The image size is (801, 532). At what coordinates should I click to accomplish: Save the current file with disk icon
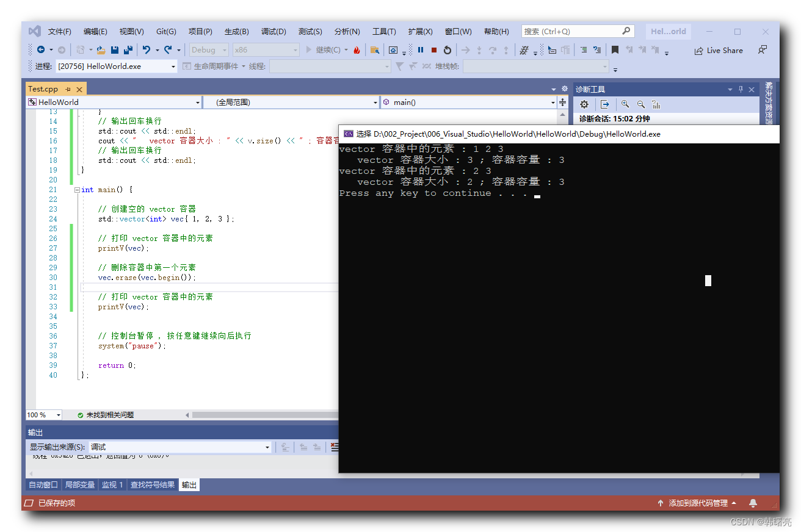115,50
